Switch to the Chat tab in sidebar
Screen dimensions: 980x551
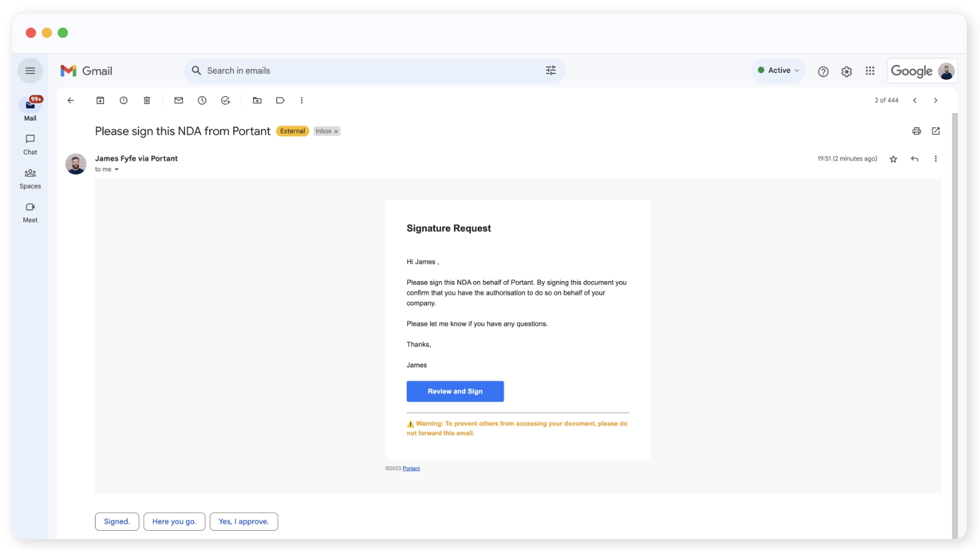coord(30,144)
